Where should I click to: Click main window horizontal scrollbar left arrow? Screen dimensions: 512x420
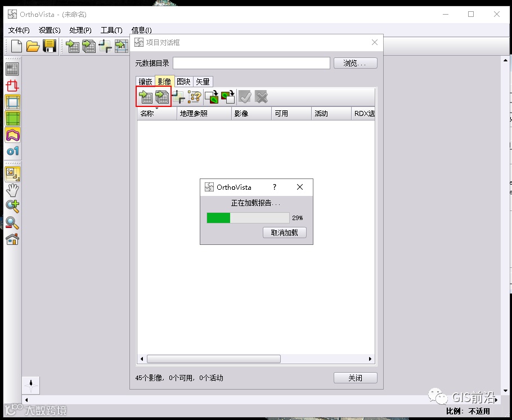[26, 400]
